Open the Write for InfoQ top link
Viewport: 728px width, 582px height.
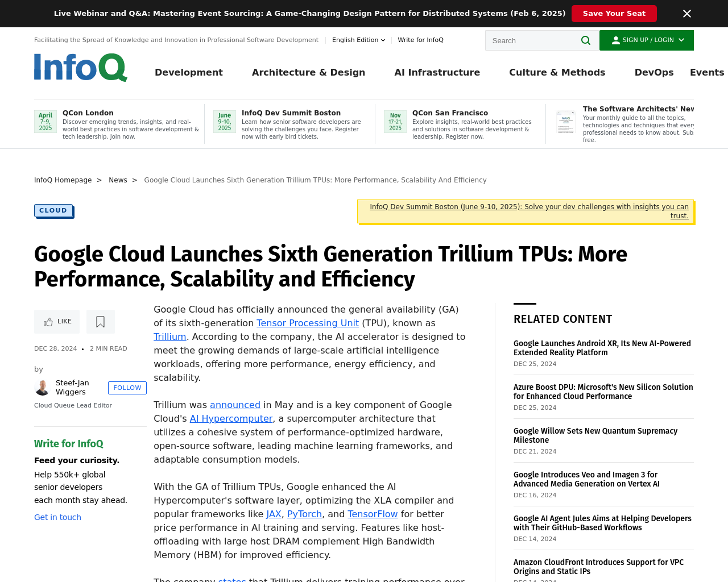[420, 40]
